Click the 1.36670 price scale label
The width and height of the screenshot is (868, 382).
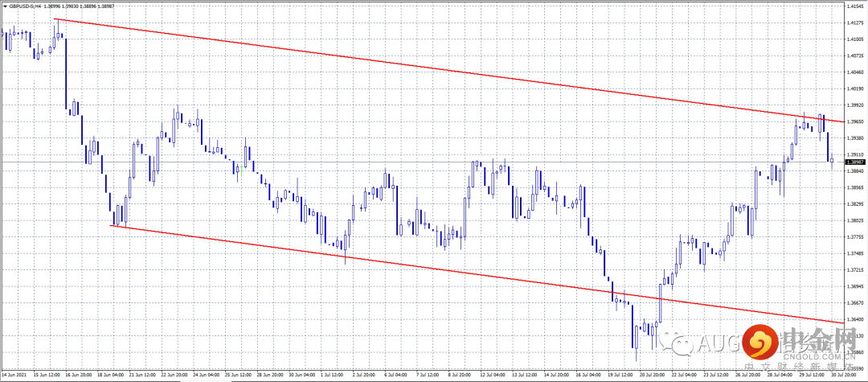pos(856,303)
